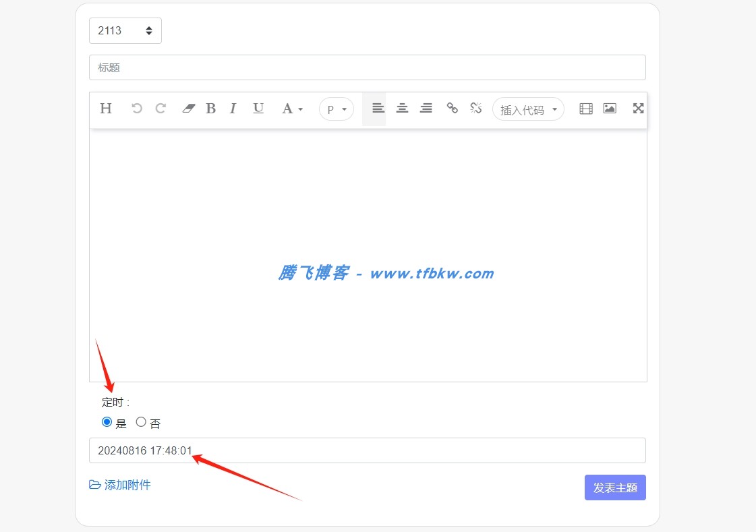756x532 pixels.
Task: Insert a hyperlink
Action: pyautogui.click(x=453, y=109)
